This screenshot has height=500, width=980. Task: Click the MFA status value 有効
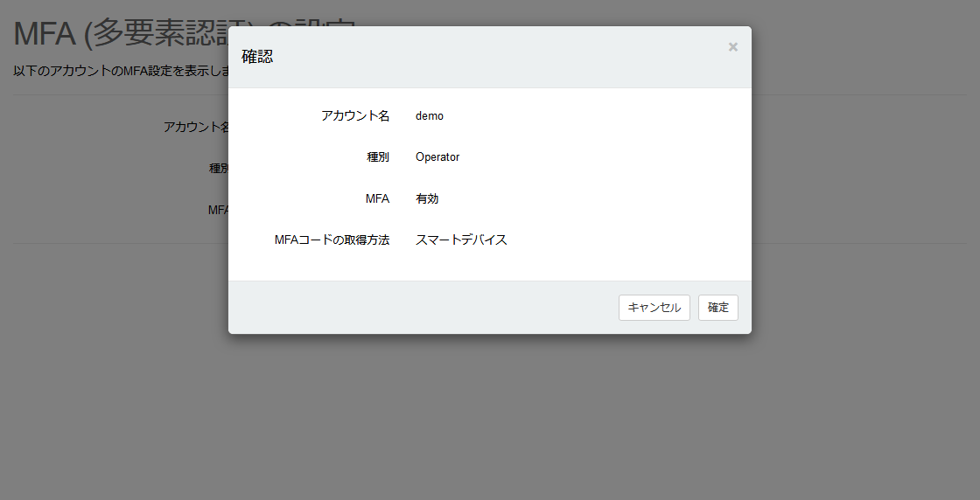[427, 198]
